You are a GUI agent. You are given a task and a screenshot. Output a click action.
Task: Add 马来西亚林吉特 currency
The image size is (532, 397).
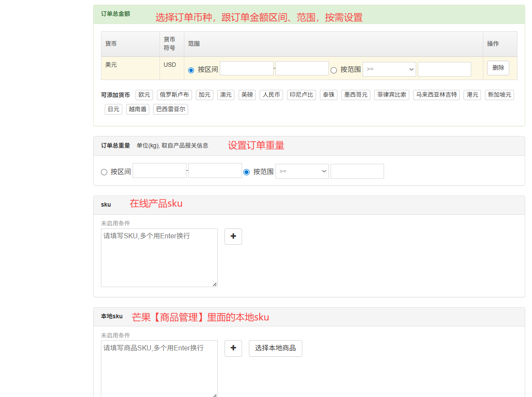436,95
